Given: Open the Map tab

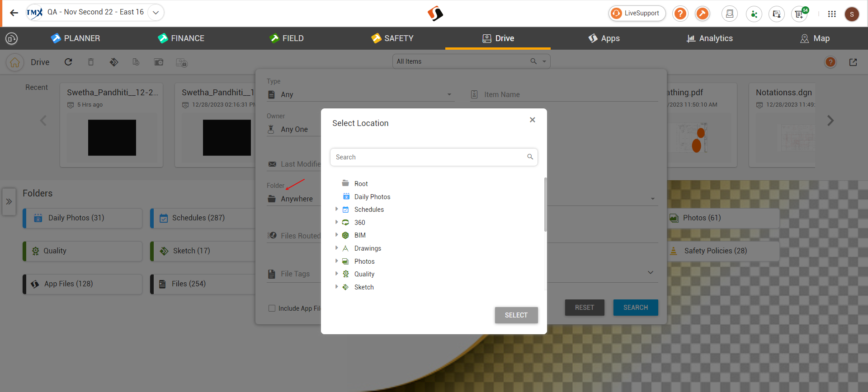Looking at the screenshot, I should (815, 38).
